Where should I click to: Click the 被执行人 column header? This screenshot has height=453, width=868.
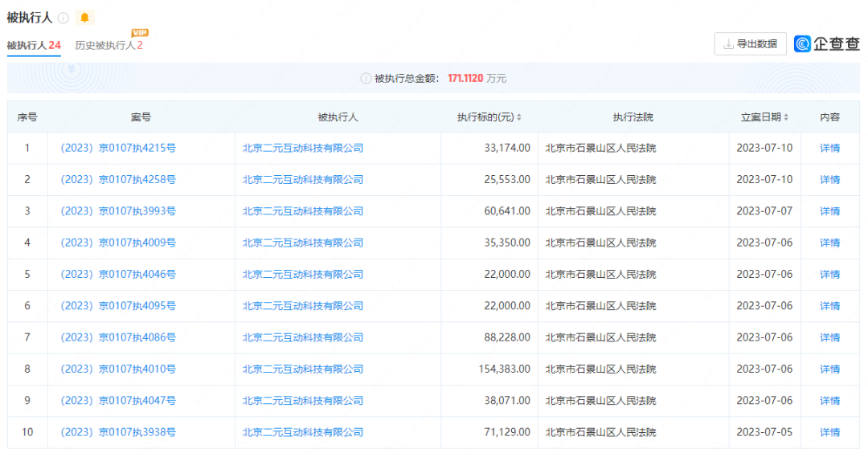338,117
